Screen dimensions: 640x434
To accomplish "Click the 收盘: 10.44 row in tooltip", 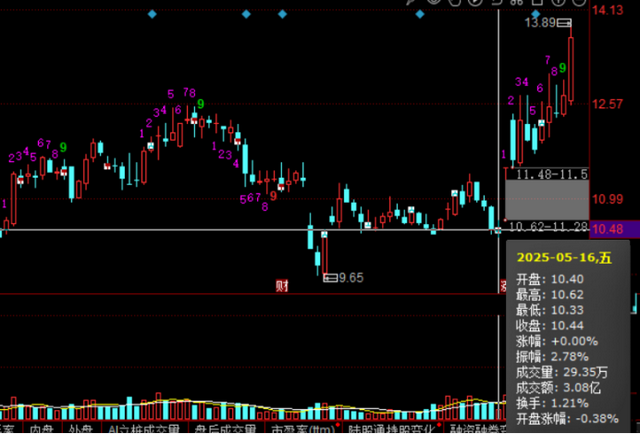I will (x=550, y=326).
